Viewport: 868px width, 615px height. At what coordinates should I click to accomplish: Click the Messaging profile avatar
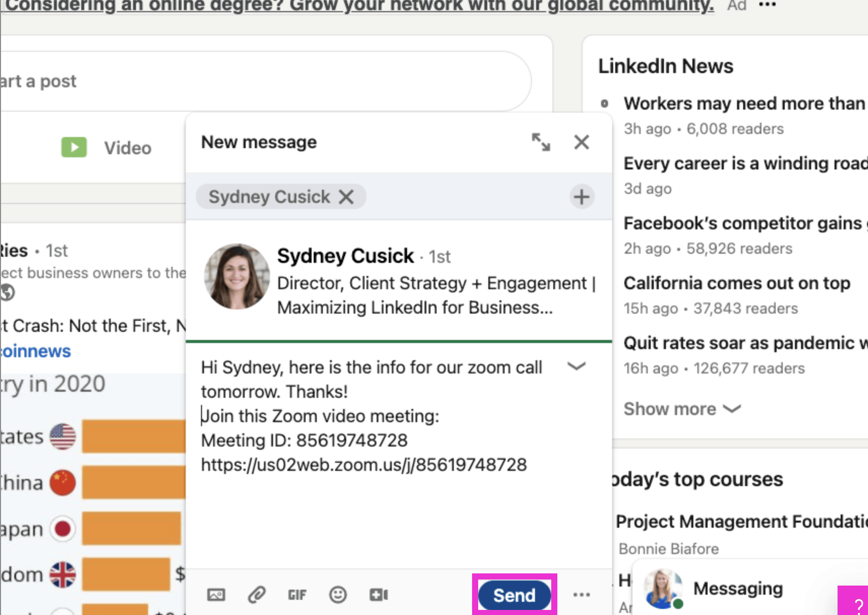click(x=663, y=589)
